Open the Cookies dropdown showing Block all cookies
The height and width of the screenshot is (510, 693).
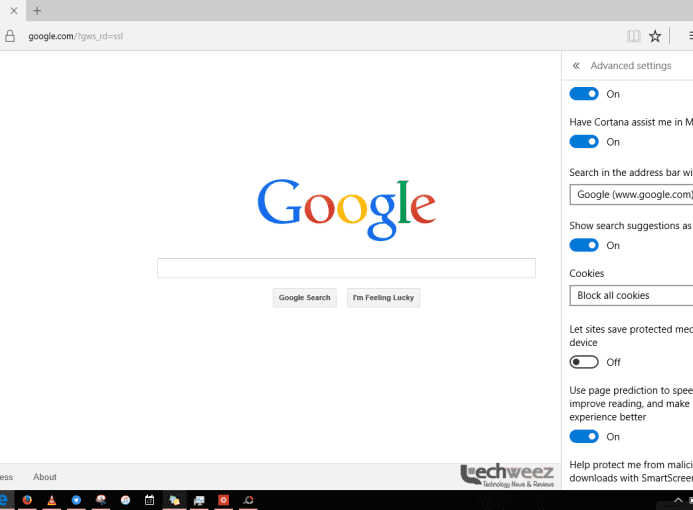tap(631, 295)
